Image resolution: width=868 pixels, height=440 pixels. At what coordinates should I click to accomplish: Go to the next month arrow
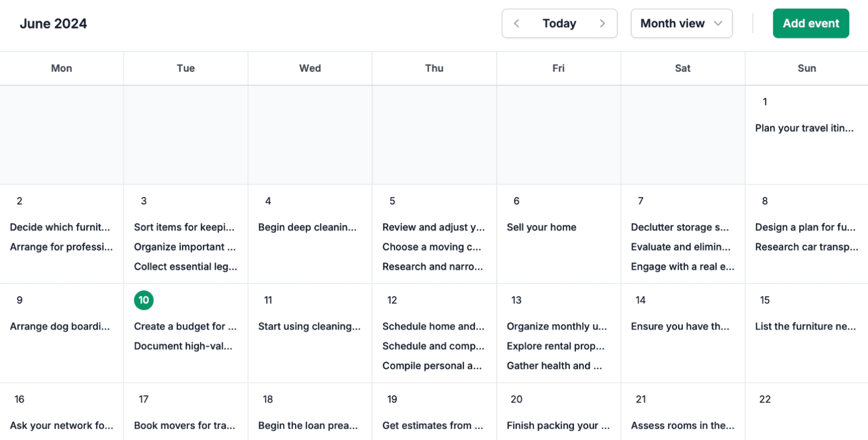[x=602, y=24]
